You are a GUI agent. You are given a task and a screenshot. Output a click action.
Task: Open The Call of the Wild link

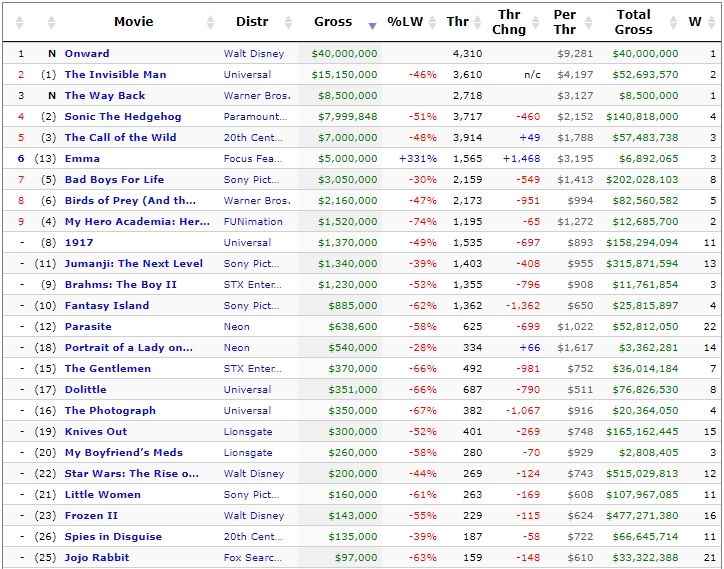(121, 138)
